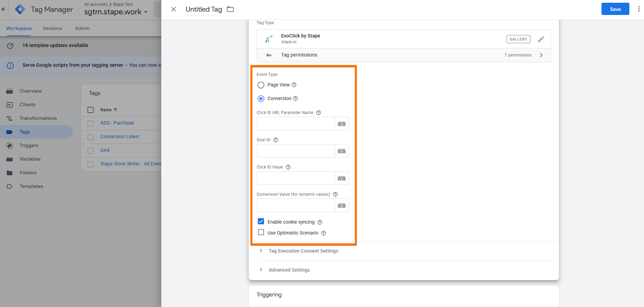The image size is (644, 307).
Task: Sort tags by the Name column
Action: coord(109,110)
